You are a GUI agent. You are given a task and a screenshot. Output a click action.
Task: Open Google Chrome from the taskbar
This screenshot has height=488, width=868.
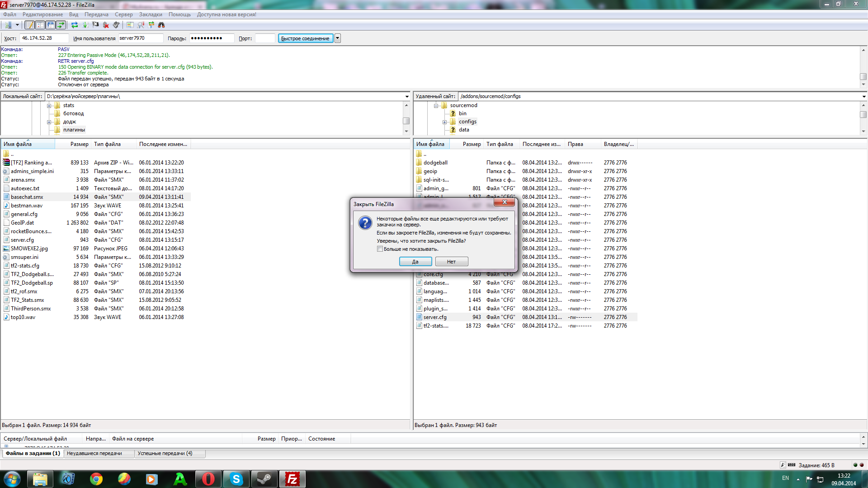(96, 479)
